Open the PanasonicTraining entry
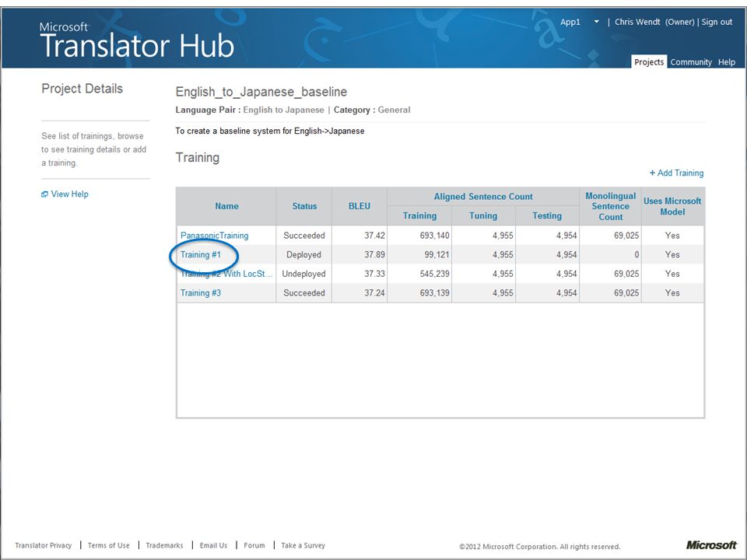 coord(215,235)
